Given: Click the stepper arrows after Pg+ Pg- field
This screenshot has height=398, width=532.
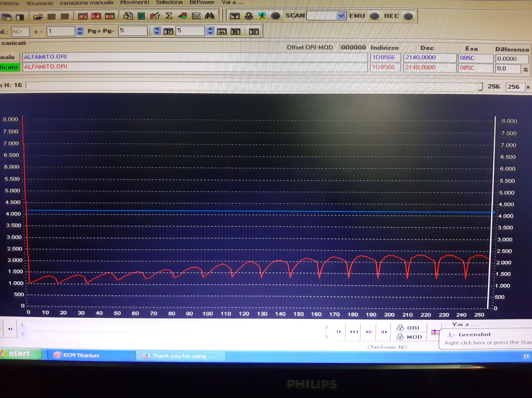Looking at the screenshot, I should coord(157,31).
